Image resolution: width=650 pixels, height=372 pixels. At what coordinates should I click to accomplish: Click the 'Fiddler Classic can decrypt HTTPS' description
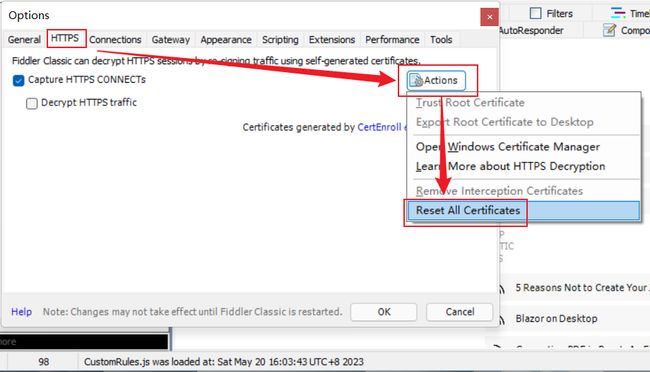[x=216, y=61]
